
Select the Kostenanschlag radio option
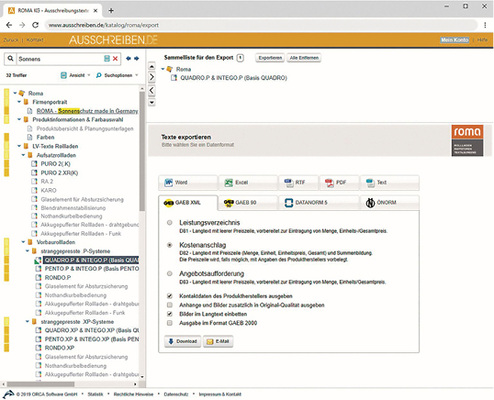170,245
